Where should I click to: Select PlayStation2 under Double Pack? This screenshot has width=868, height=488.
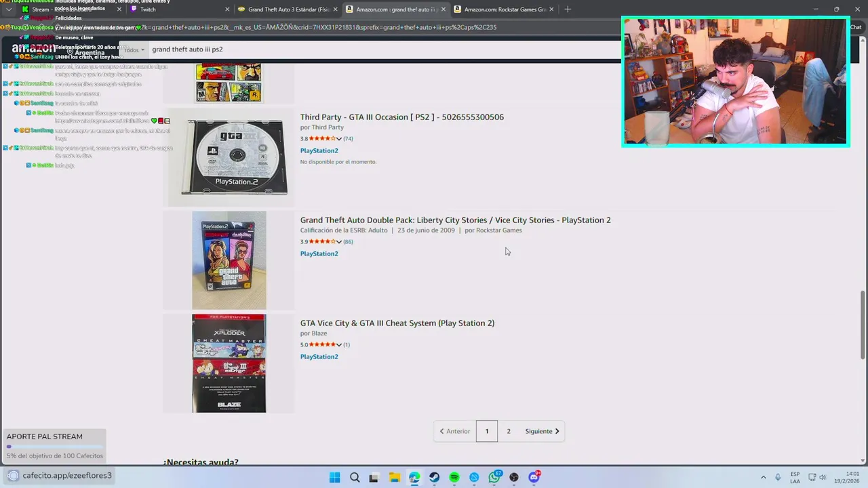point(319,253)
